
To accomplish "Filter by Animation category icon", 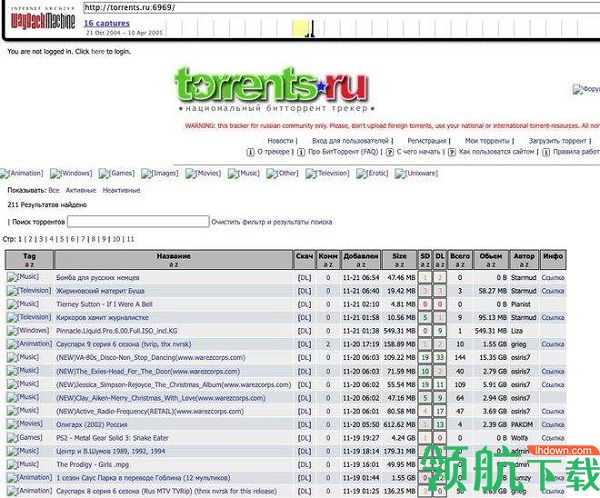I will click(22, 173).
